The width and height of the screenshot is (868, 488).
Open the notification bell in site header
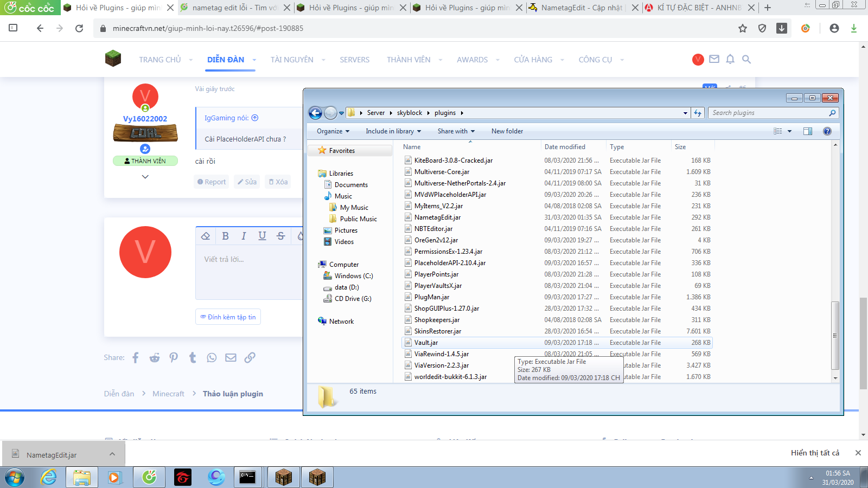point(730,59)
